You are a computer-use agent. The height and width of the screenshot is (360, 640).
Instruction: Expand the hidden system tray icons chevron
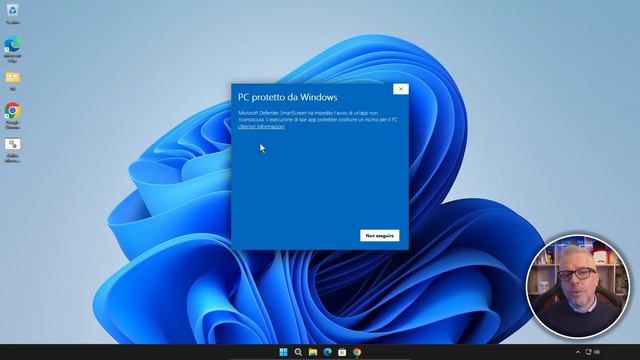point(578,352)
